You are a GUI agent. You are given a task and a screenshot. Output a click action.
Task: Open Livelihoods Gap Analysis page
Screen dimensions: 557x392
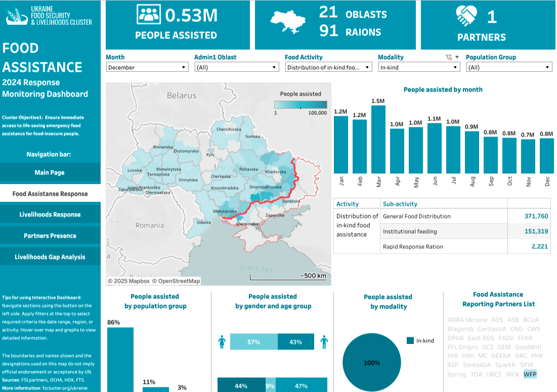[50, 257]
